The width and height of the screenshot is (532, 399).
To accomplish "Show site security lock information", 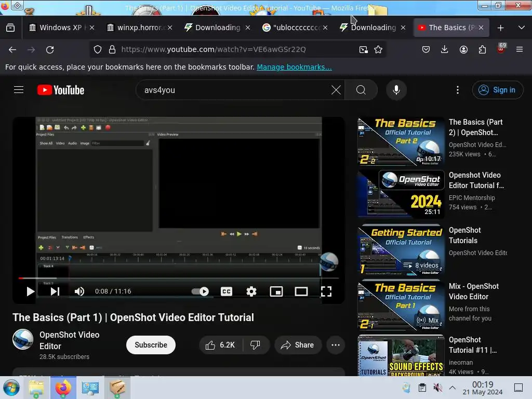I will [x=112, y=49].
